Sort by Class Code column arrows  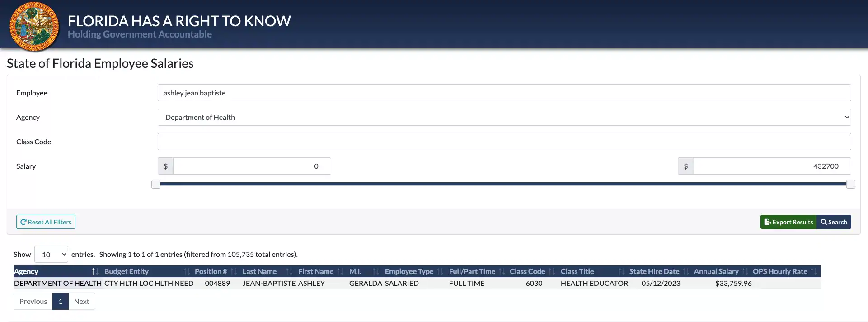click(x=551, y=271)
